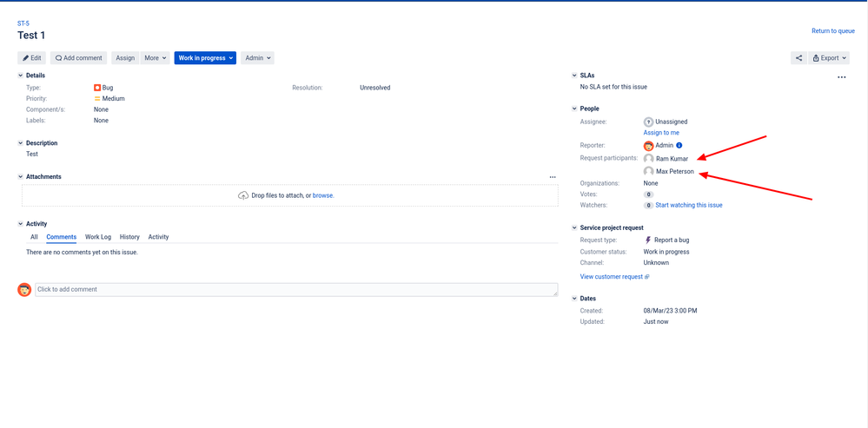Click the Ram Kumar name
The height and width of the screenshot is (428, 868).
pyautogui.click(x=672, y=159)
